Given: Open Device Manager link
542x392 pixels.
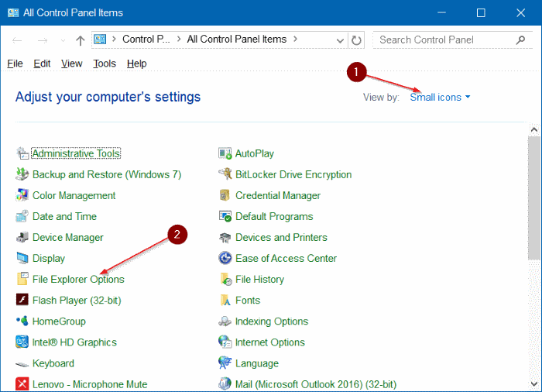Looking at the screenshot, I should pos(68,237).
